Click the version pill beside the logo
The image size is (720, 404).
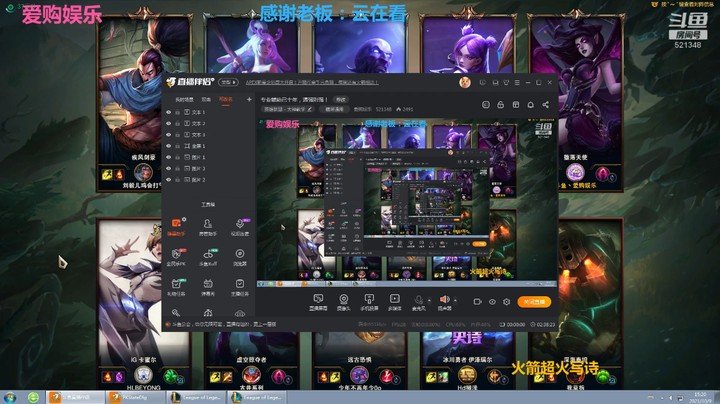(228, 82)
